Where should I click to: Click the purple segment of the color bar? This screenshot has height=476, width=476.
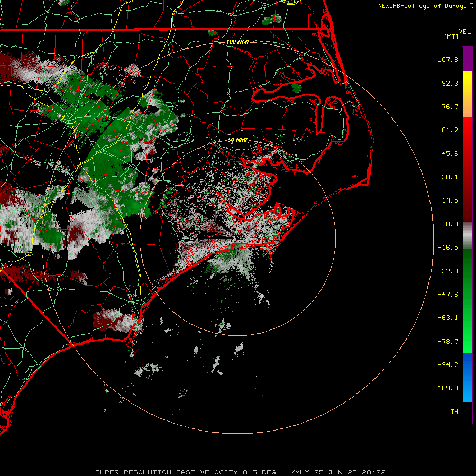click(467, 59)
